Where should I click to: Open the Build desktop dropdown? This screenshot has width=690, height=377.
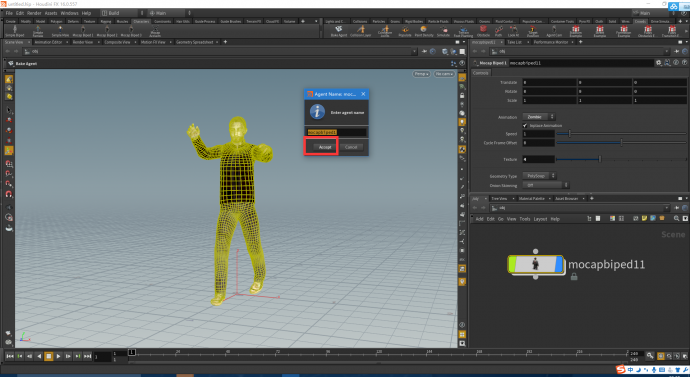(124, 13)
